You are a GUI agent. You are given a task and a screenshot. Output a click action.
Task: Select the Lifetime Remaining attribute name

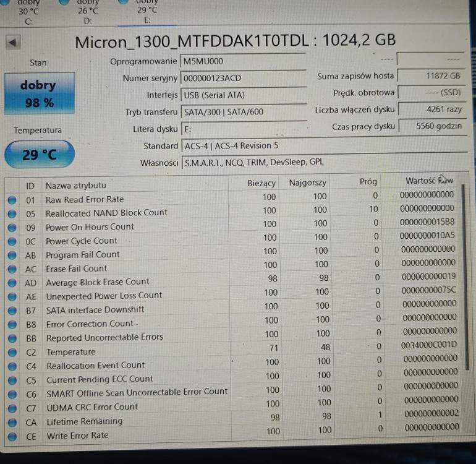click(x=85, y=421)
